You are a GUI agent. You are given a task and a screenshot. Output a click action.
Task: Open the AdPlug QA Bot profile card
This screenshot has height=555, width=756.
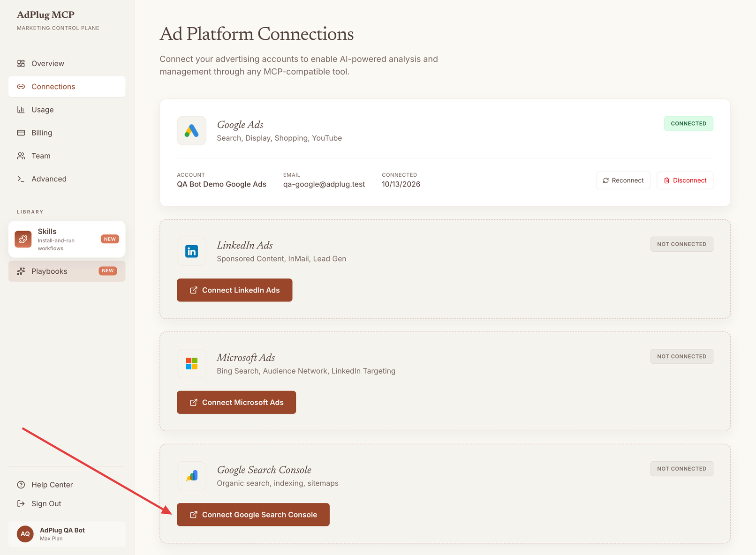pyautogui.click(x=67, y=534)
